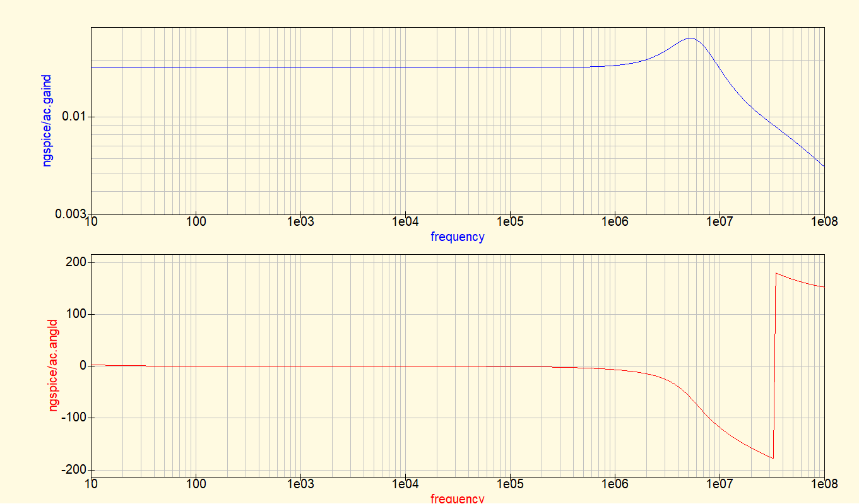
Task: Click the blue frequency label under gain plot
Action: (458, 237)
